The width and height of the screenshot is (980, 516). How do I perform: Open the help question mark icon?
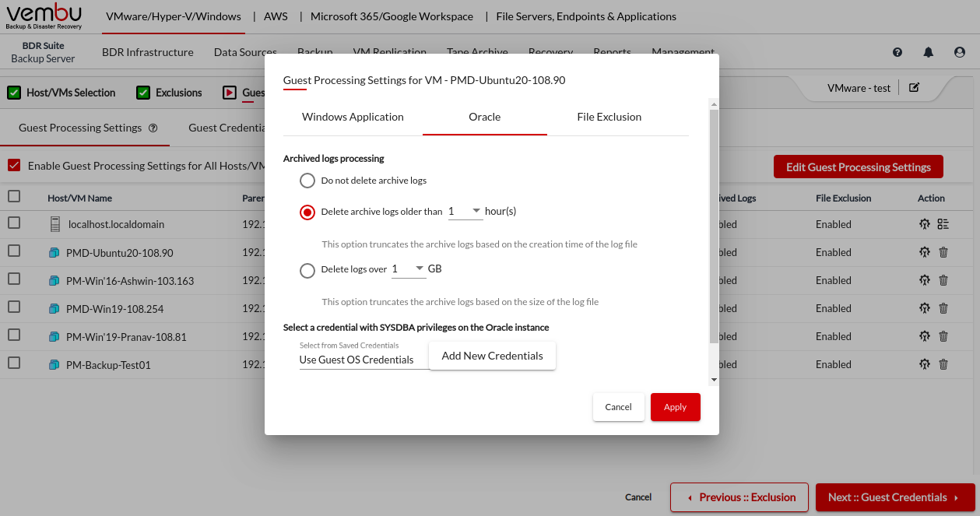(x=897, y=52)
